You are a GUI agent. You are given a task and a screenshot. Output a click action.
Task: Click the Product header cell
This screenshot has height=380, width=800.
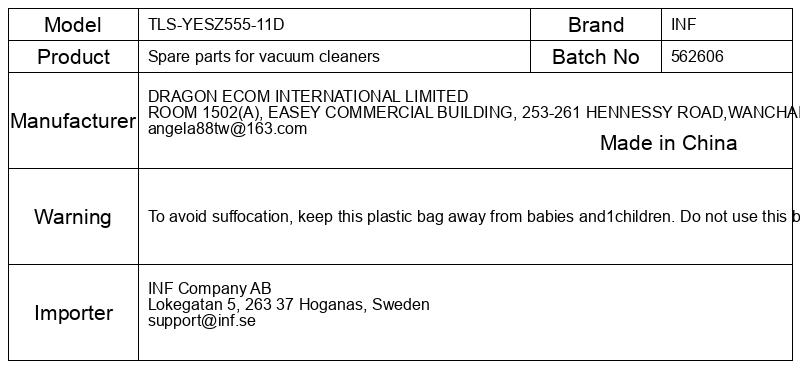pos(73,57)
